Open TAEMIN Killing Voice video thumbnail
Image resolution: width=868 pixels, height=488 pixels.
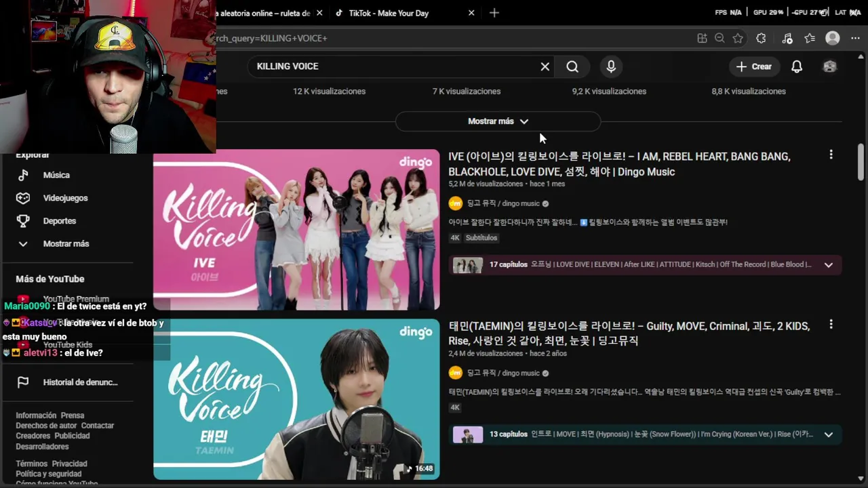point(296,399)
